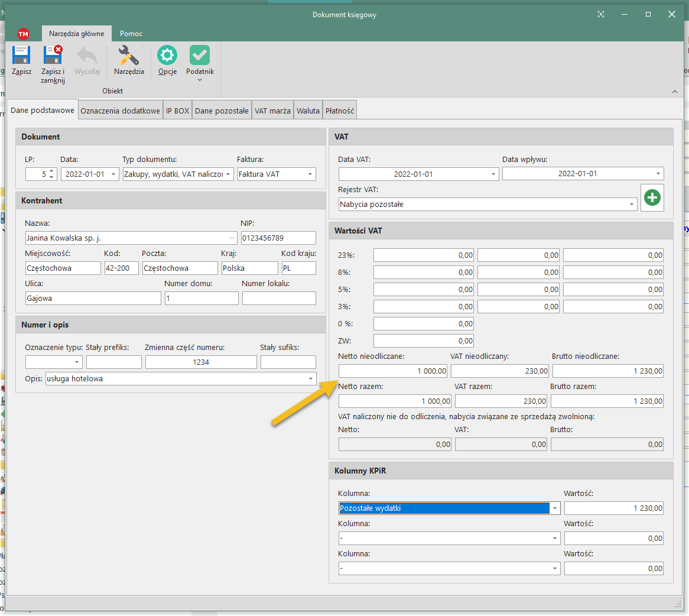
Task: Open the Data VAT date picker
Action: click(x=494, y=174)
